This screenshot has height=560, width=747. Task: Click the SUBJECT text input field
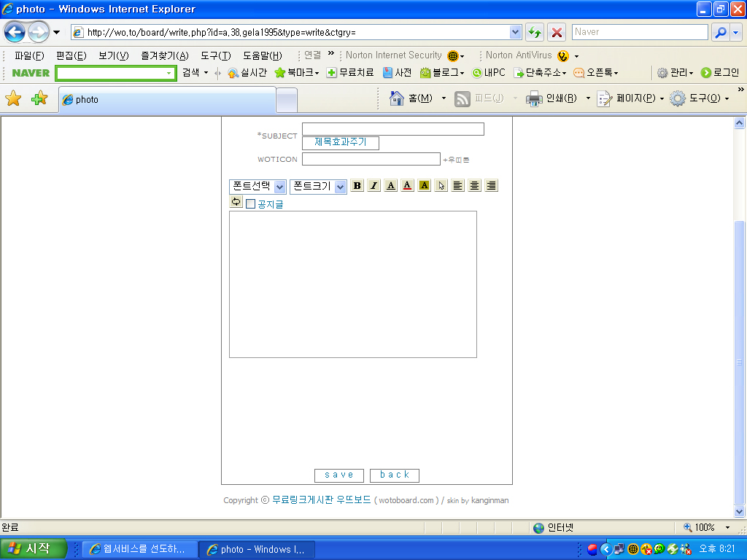(392, 129)
